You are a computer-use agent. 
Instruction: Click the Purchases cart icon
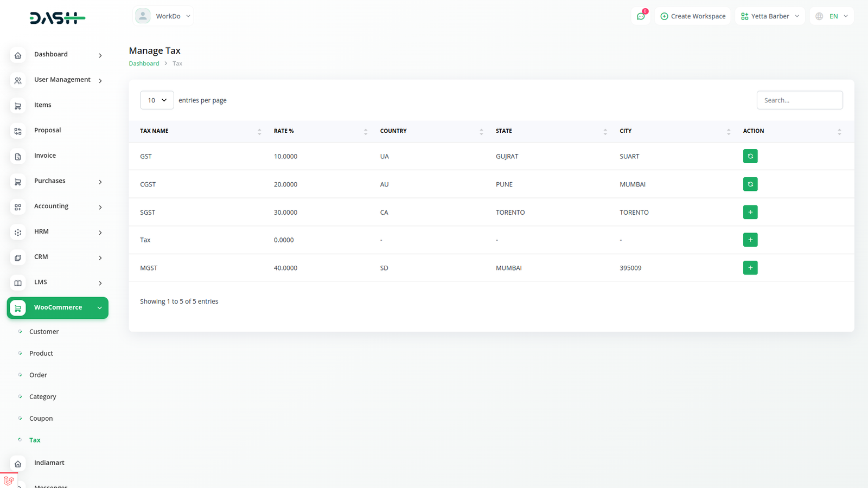coord(18,182)
